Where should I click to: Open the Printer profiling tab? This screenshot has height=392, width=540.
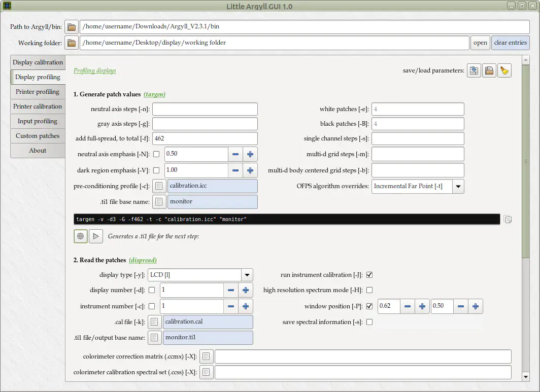[x=38, y=92]
